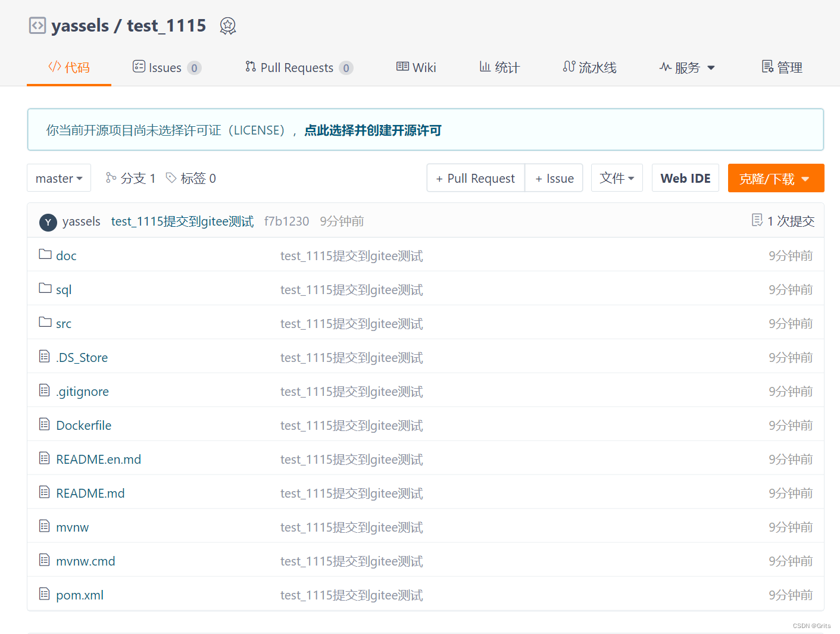Click the pom.xml file icon

[45, 594]
